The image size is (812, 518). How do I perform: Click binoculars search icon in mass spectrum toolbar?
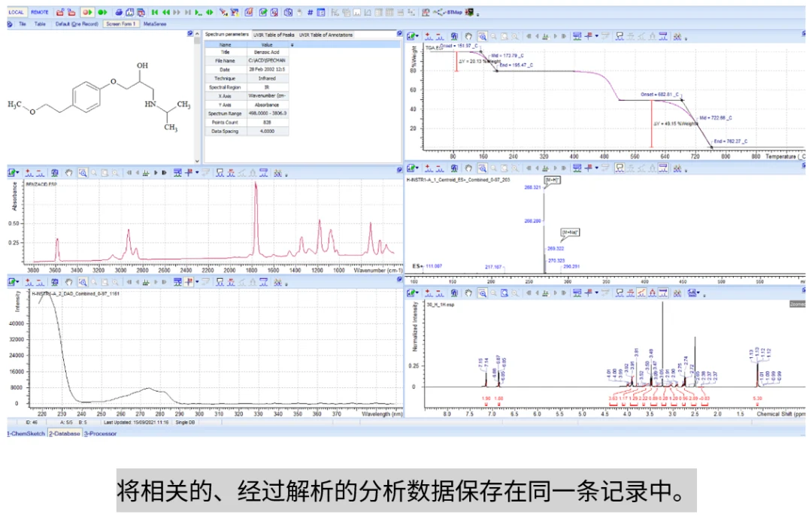tap(677, 168)
